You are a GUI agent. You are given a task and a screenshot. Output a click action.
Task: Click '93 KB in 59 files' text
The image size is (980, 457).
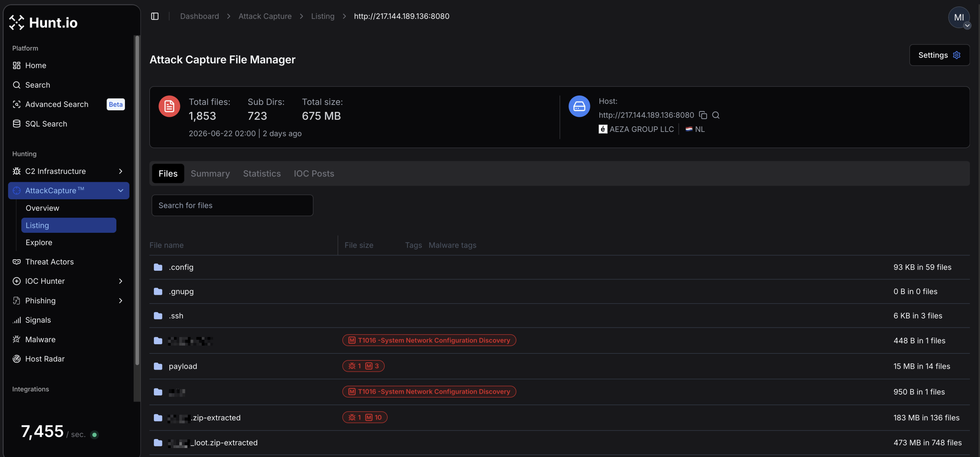pos(922,268)
